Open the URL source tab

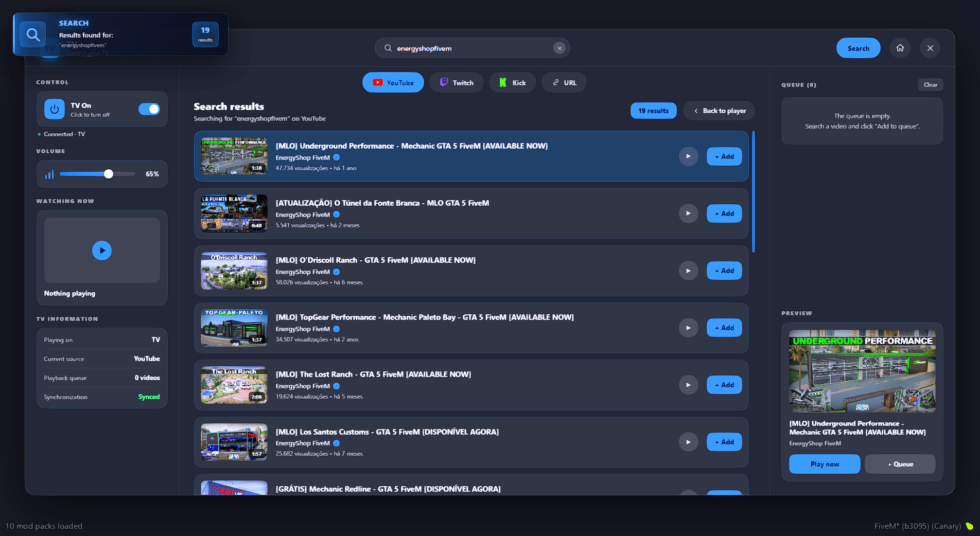click(x=564, y=82)
